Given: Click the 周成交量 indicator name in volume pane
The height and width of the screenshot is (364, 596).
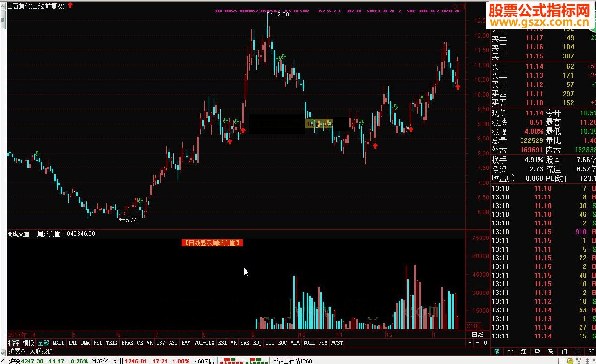Looking at the screenshot, I should 18,234.
